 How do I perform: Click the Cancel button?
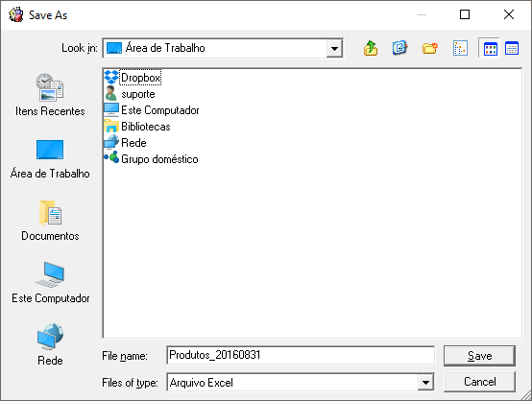[479, 382]
